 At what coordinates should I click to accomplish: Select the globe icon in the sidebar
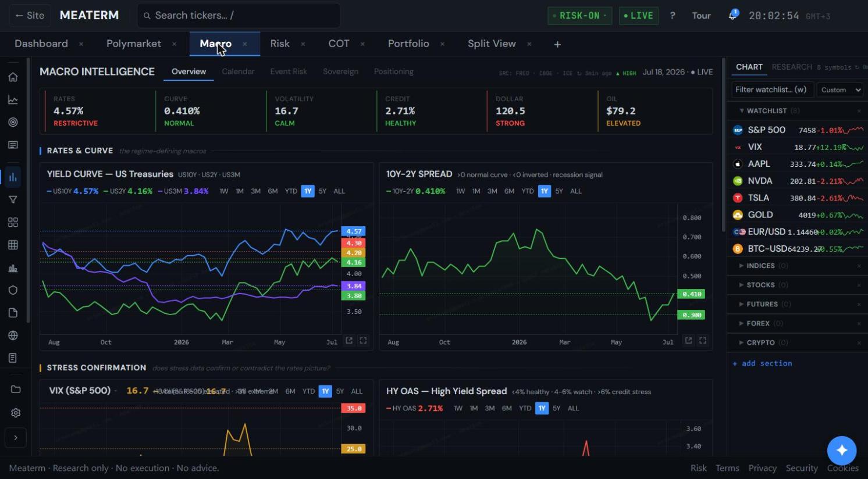tap(13, 335)
